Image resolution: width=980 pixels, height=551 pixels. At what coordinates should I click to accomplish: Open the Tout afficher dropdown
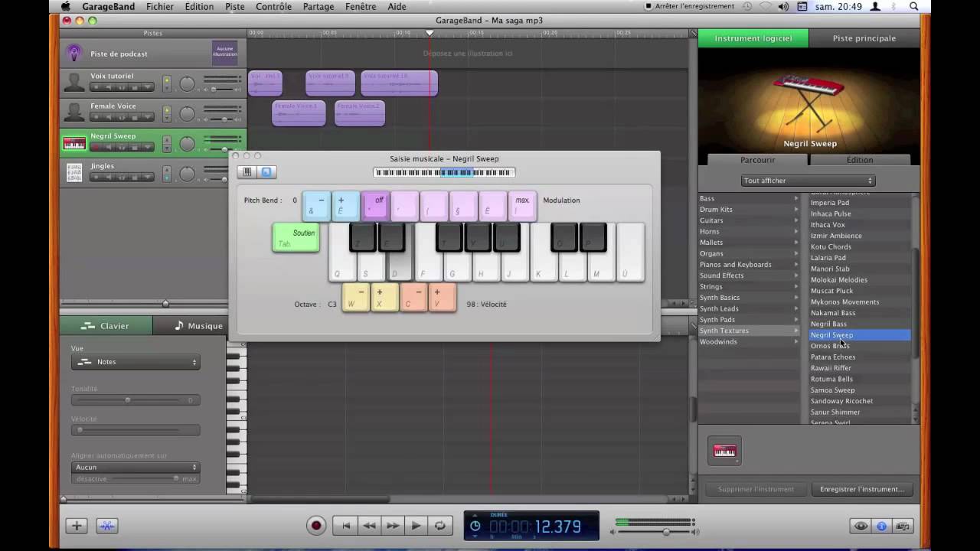tap(808, 181)
